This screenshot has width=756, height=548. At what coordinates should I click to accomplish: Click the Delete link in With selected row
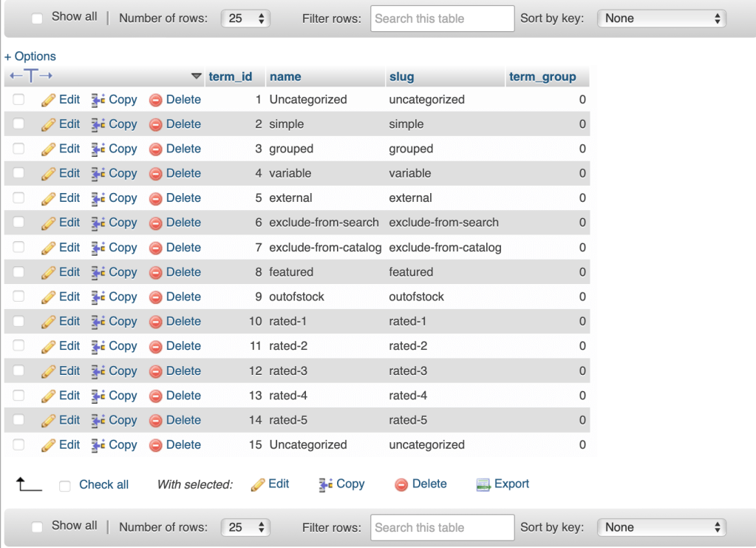(428, 484)
